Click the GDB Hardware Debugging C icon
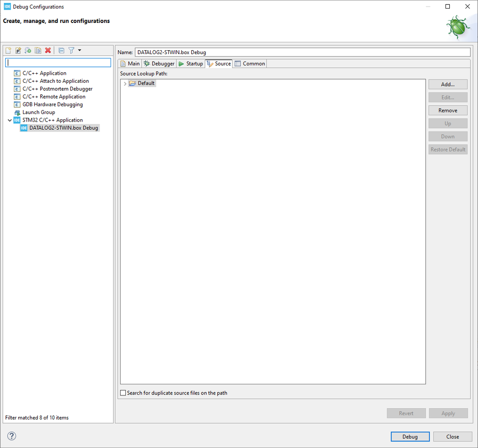Screen dimensions: 478x448 [x=17, y=105]
